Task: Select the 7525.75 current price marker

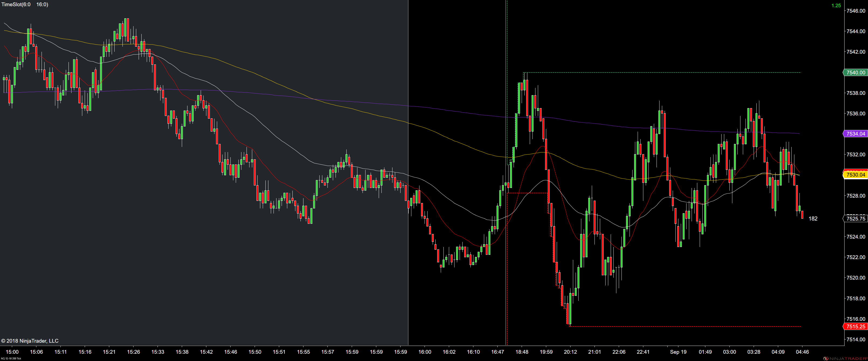Action: 855,219
